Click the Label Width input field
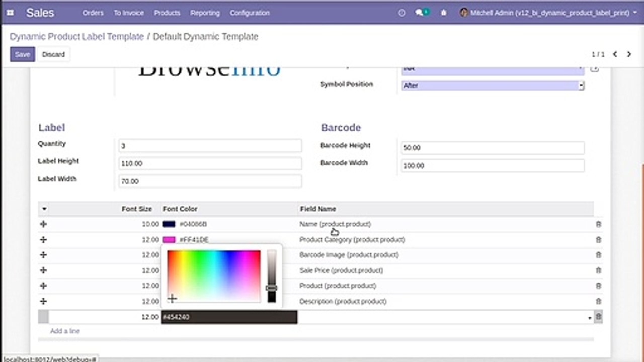This screenshot has width=644, height=362. coord(210,181)
